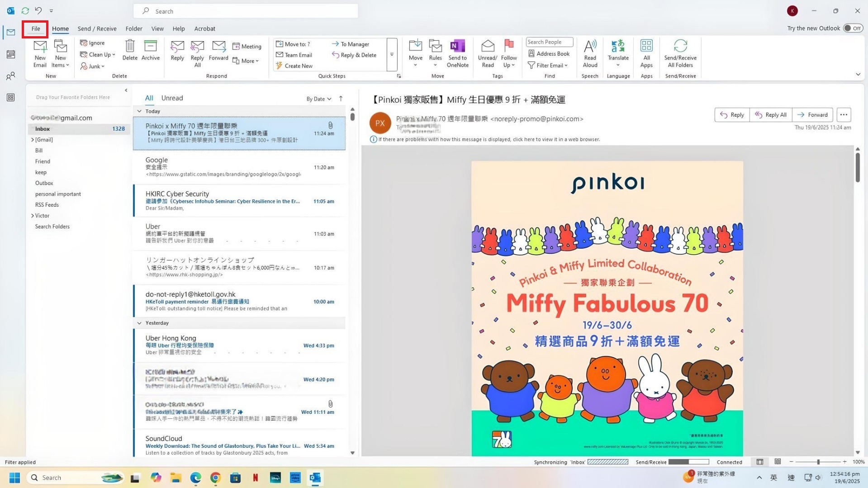Collapse the Yesterday group
The width and height of the screenshot is (868, 488).
pyautogui.click(x=139, y=323)
